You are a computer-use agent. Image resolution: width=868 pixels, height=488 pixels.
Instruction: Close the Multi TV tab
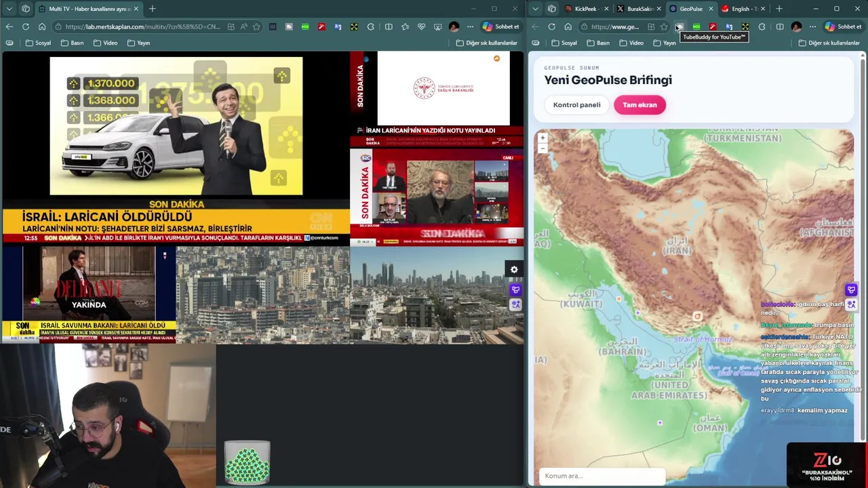pyautogui.click(x=136, y=9)
